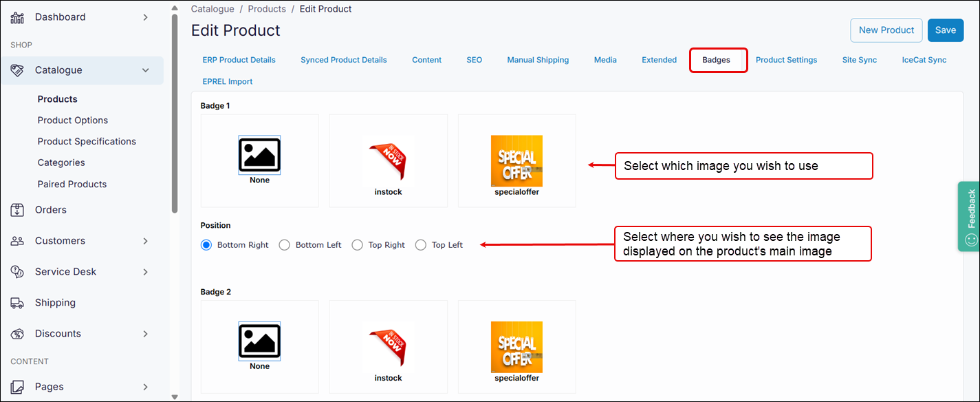Click the Shipping truck icon
Screen dimensions: 980x402
click(x=17, y=303)
